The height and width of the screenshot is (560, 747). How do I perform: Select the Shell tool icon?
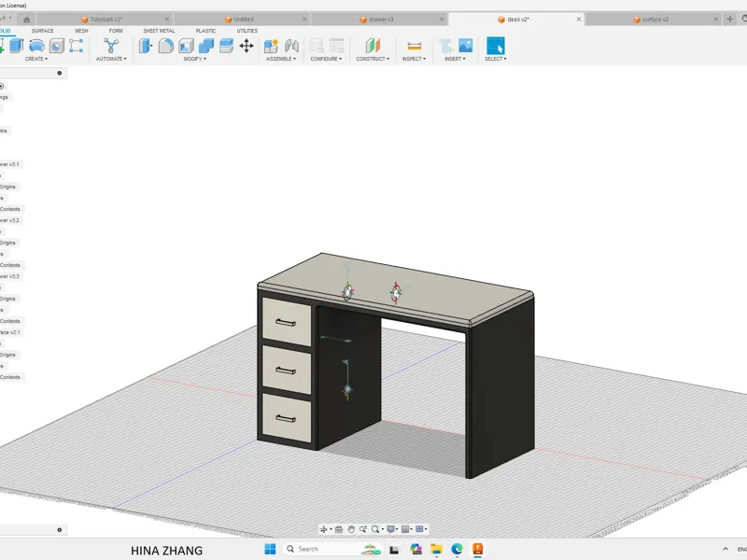click(186, 46)
